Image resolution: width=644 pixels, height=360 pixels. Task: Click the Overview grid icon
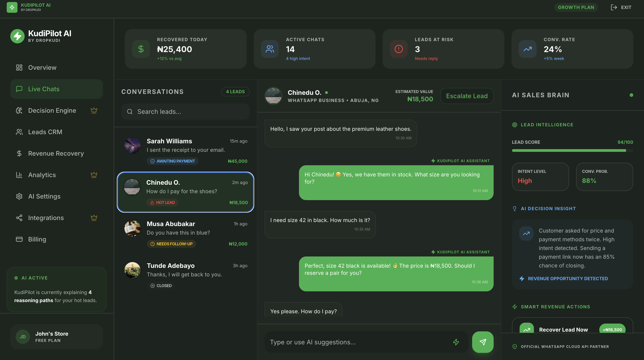coord(19,68)
